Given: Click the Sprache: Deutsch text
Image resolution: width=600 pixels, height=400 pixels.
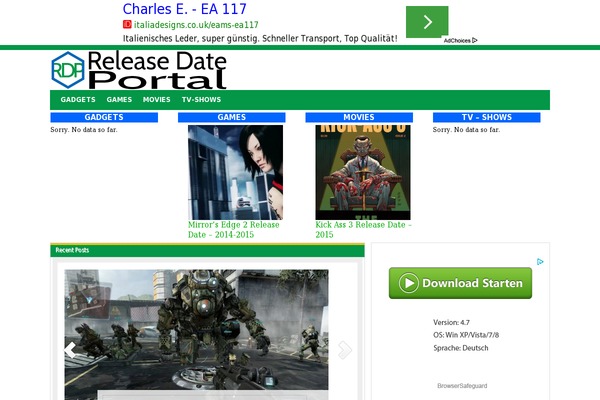Looking at the screenshot, I should pyautogui.click(x=461, y=348).
